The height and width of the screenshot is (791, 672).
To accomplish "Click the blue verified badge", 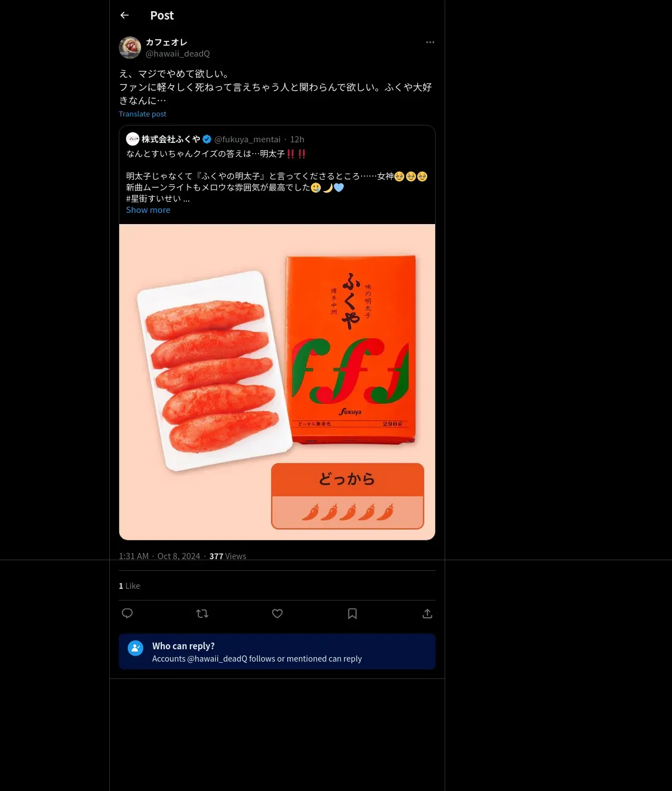I will pos(207,139).
